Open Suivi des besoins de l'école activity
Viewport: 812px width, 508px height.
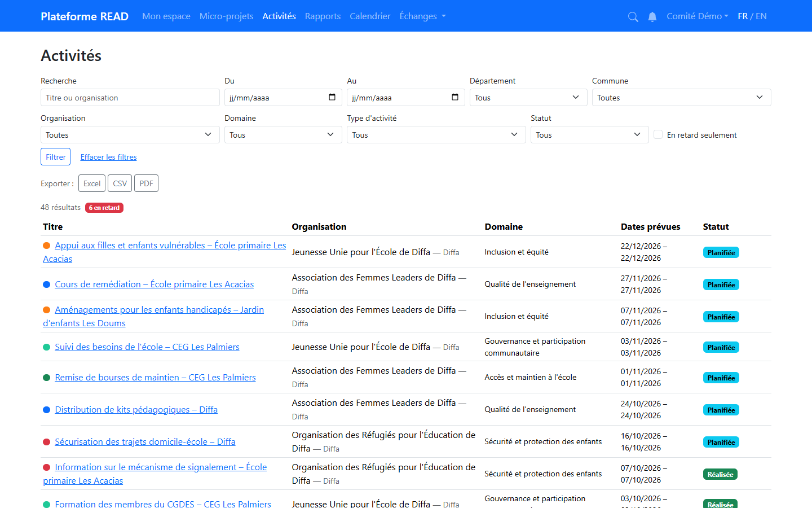[147, 347]
